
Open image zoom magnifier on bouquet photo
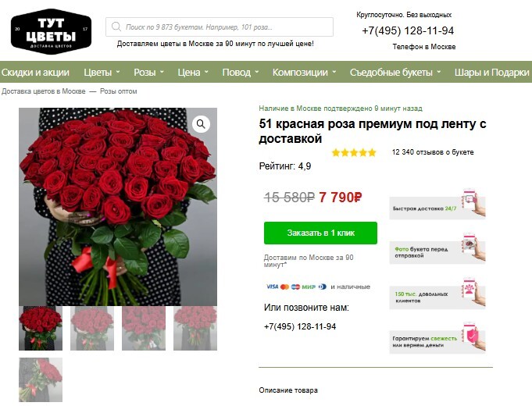click(201, 124)
